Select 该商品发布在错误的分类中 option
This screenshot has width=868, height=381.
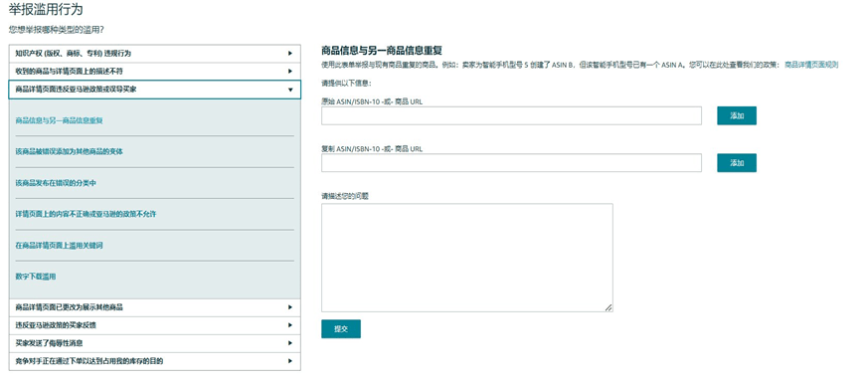click(56, 183)
